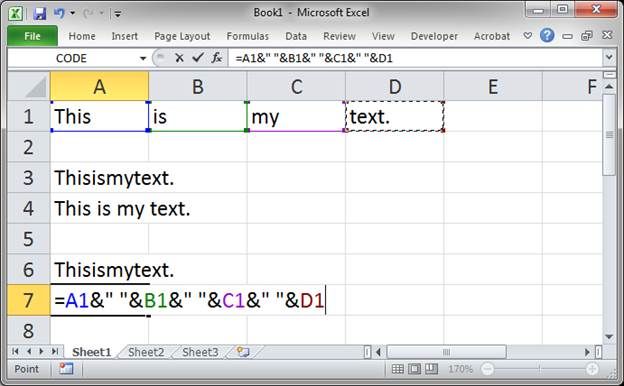624x386 pixels.
Task: Click cell C1 containing "my"
Action: [x=296, y=116]
